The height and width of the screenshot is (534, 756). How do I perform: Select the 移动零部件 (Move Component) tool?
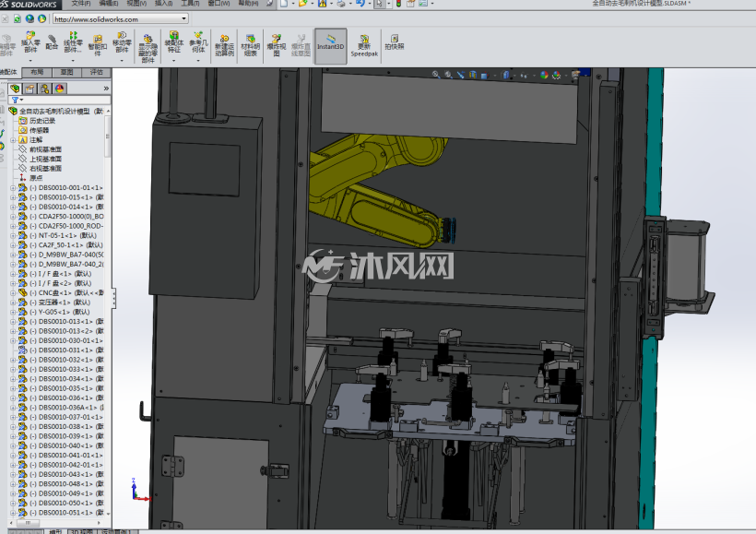(122, 42)
